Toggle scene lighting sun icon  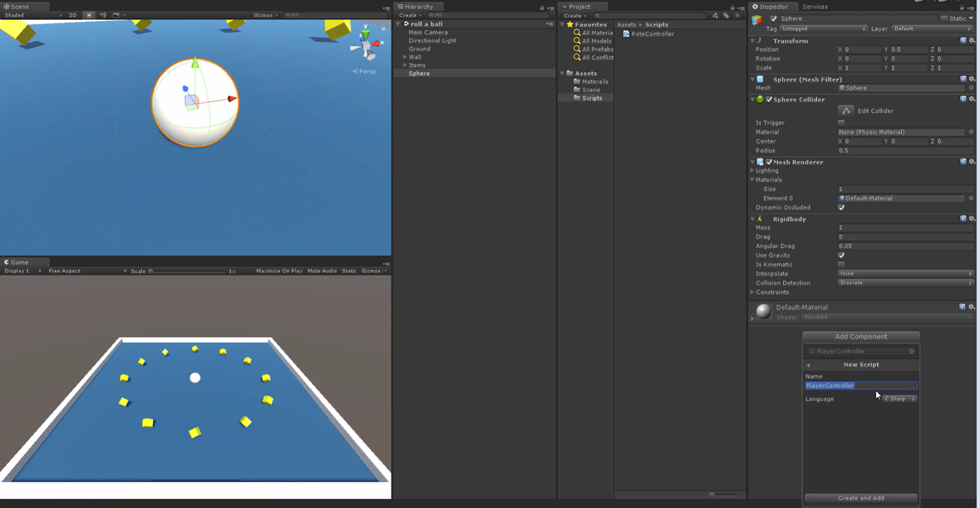click(89, 15)
